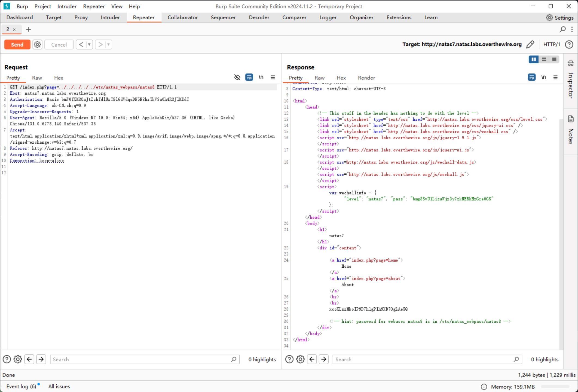This screenshot has width=578, height=392.
Task: Click the Response panel vertical scrollbar
Action: 561,234
